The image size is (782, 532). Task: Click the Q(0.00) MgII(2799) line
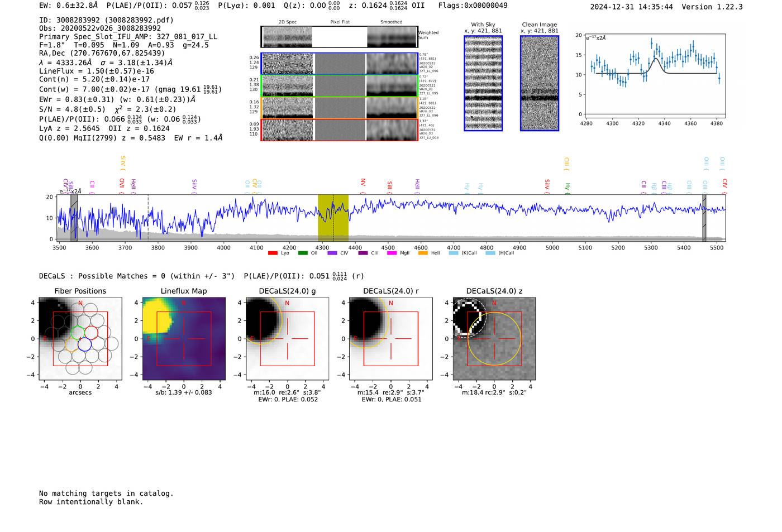[x=131, y=138]
